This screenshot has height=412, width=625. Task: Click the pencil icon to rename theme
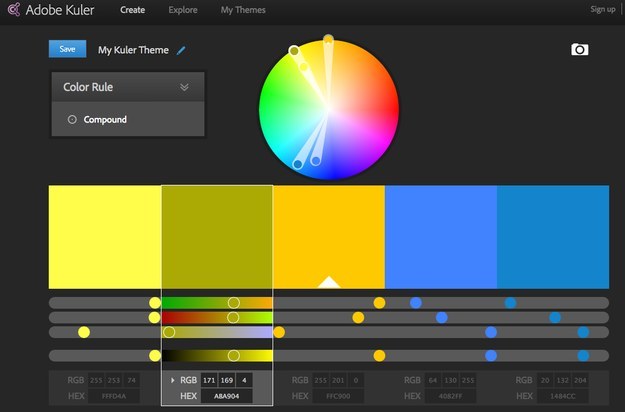pyautogui.click(x=181, y=50)
